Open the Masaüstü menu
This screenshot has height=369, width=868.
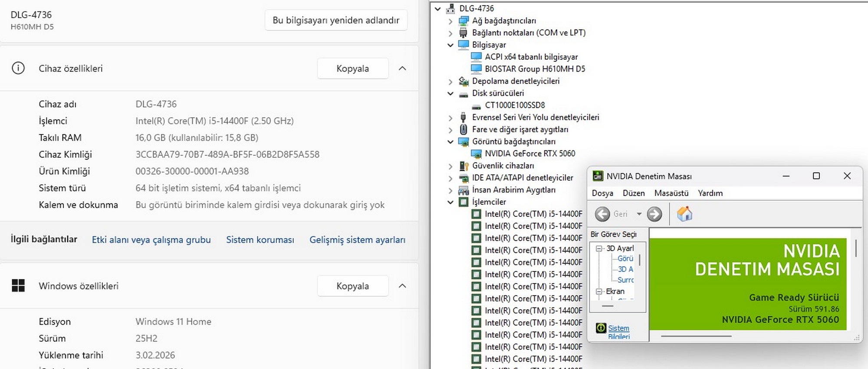671,193
